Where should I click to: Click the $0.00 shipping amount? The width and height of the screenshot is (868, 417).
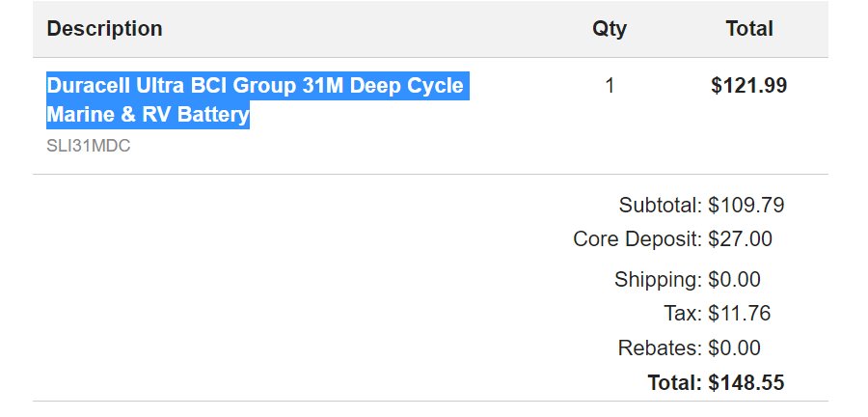click(x=734, y=280)
